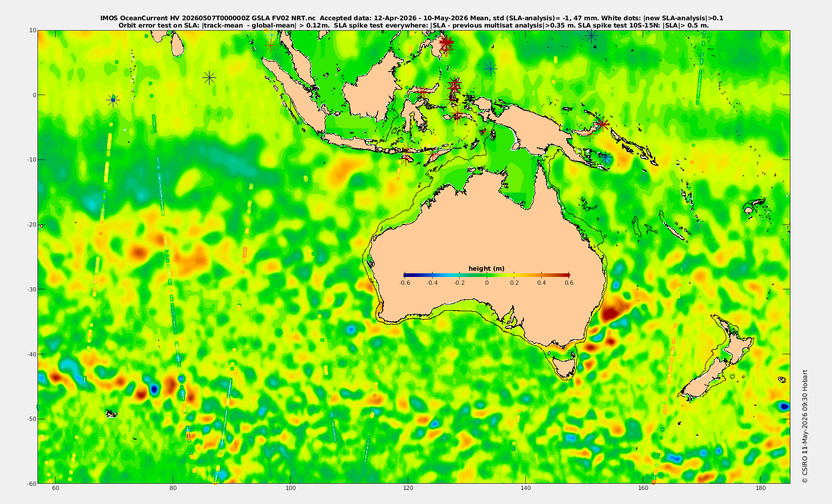Select the 0 tick on the height colorbar
This screenshot has height=504, width=832.
point(487,283)
